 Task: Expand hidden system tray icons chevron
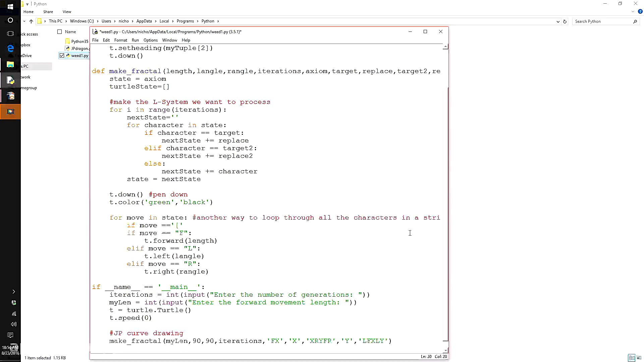point(14,292)
